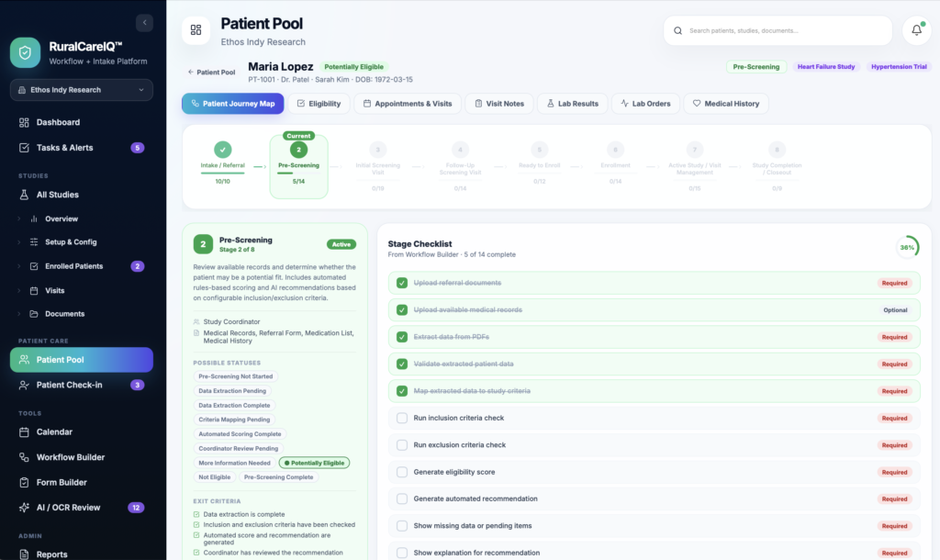Image resolution: width=940 pixels, height=560 pixels.
Task: Click the Patient Check-in person icon
Action: pyautogui.click(x=24, y=385)
